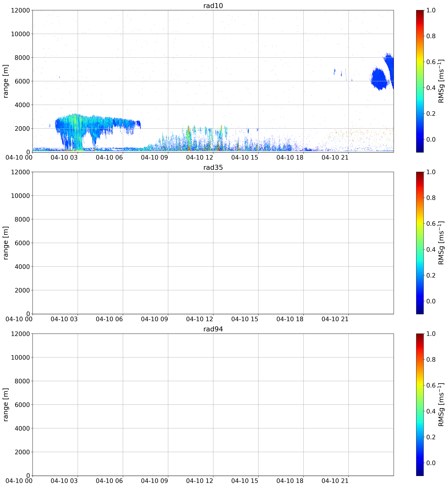Click the 04-10 03 tick label under rad35
This screenshot has width=448, height=487.
pos(64,319)
